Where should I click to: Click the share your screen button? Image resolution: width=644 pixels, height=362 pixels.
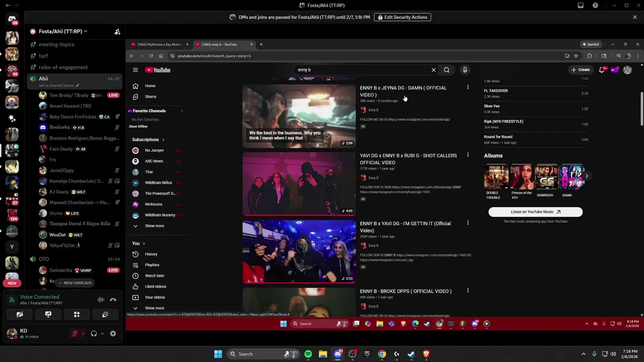[x=48, y=314]
